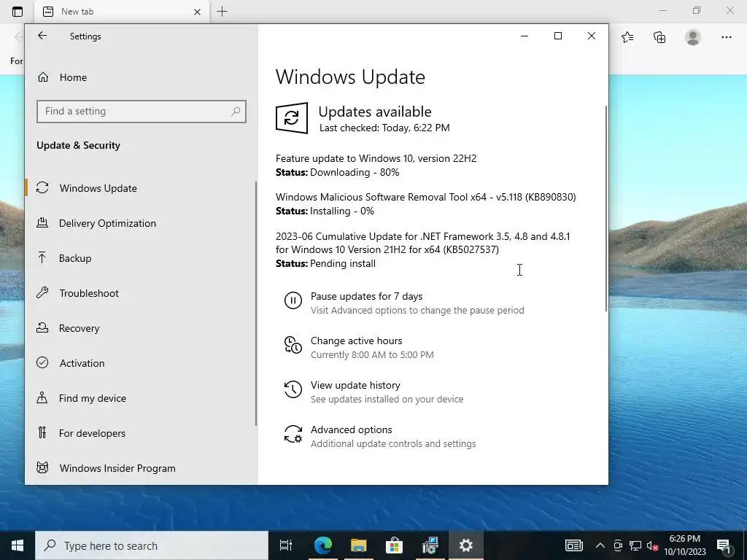Click "Downloading - 80%" status text

tap(355, 172)
